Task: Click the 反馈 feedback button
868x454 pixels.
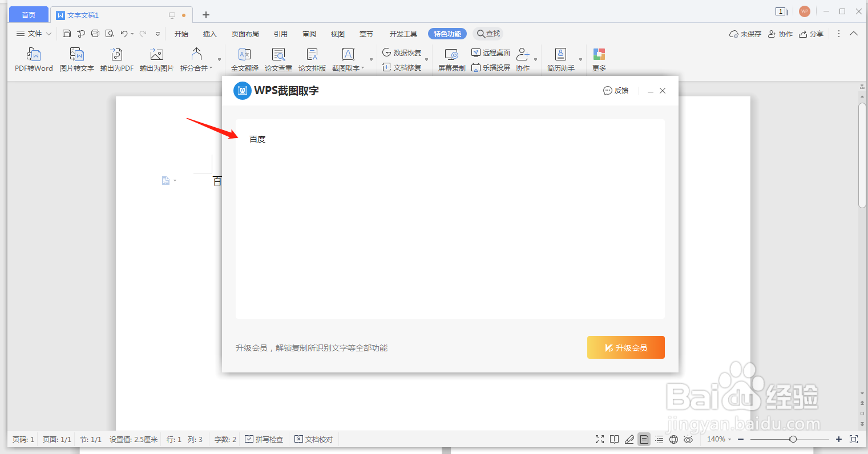Action: coord(616,90)
